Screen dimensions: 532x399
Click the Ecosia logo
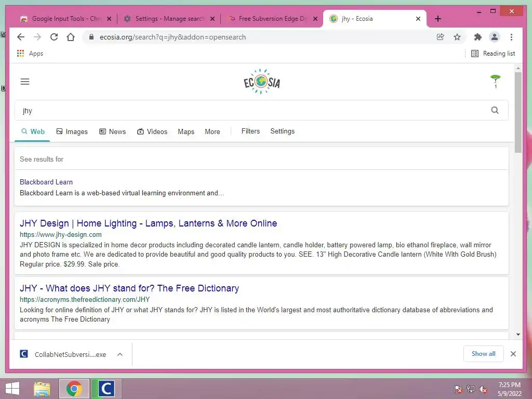(x=262, y=82)
